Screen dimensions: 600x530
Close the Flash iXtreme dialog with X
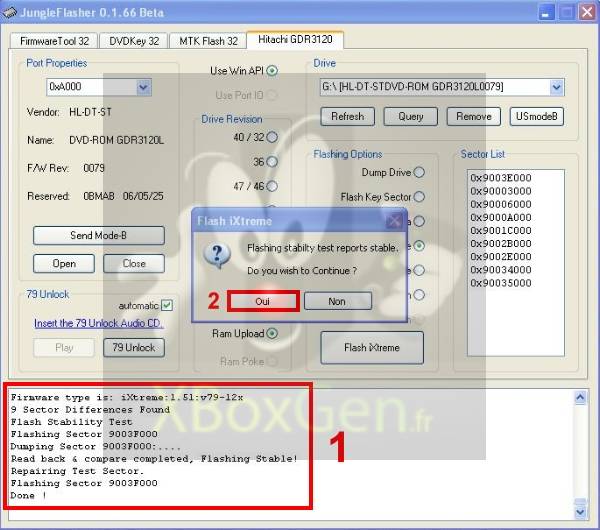(394, 221)
